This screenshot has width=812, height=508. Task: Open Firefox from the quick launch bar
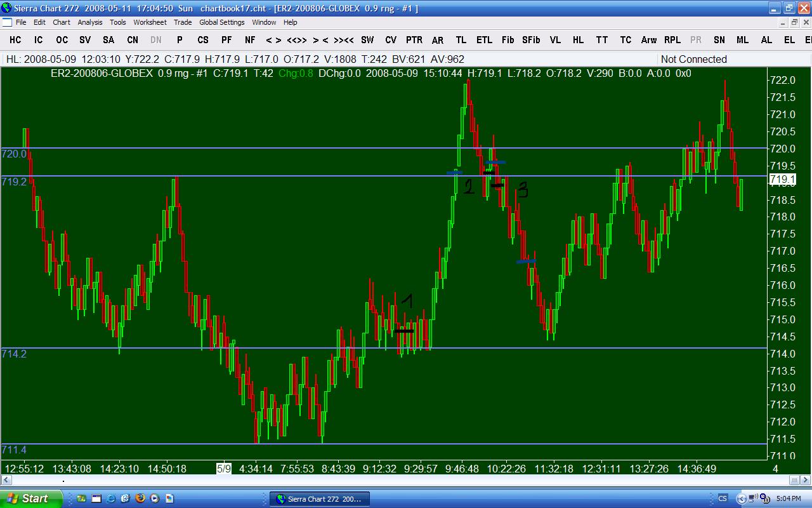pos(140,498)
